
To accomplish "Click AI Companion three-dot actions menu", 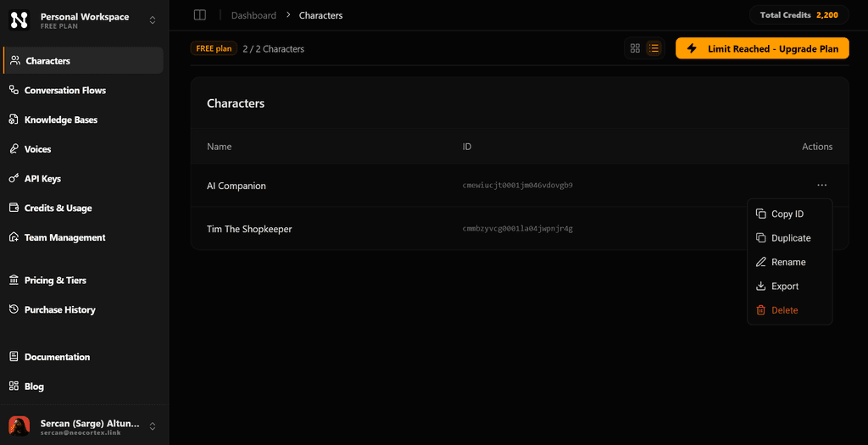I will click(821, 185).
